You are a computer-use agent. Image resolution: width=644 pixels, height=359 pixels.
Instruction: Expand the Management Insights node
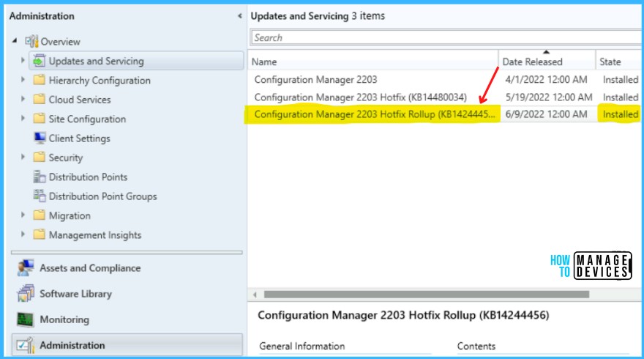click(x=23, y=234)
